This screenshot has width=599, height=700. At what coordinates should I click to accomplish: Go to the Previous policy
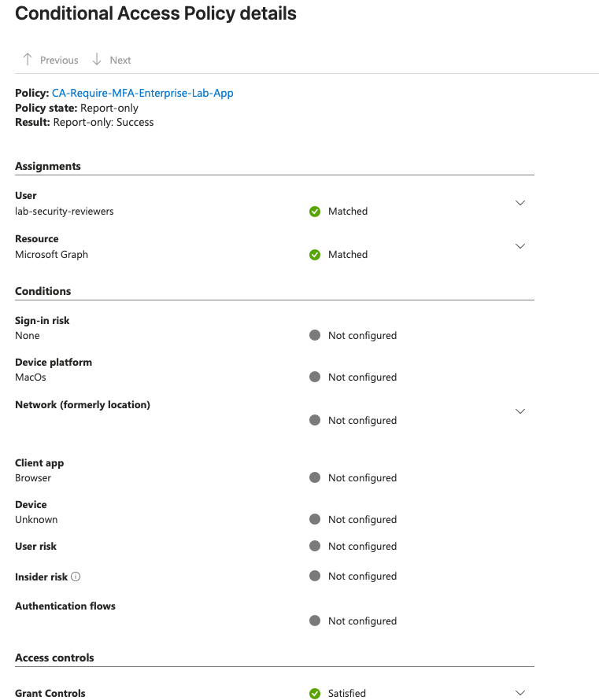(x=50, y=60)
